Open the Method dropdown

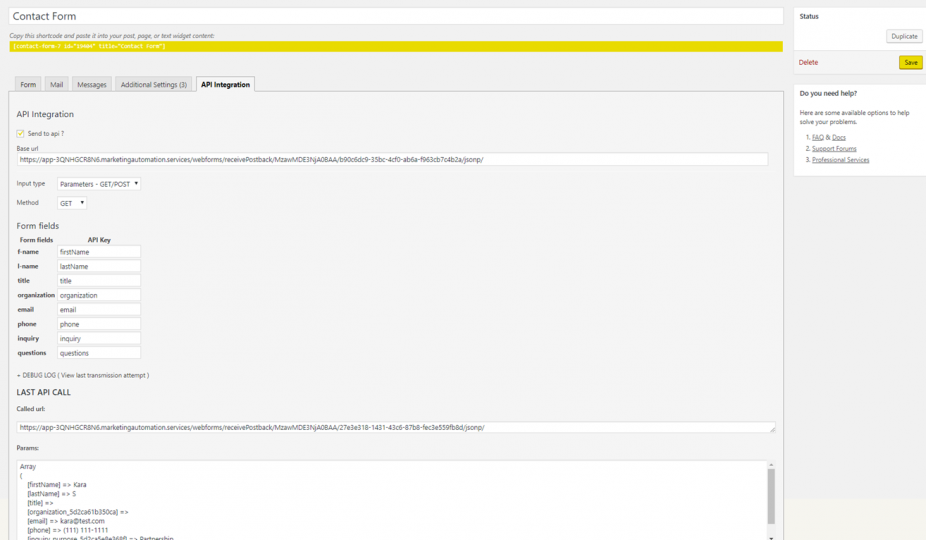(72, 203)
